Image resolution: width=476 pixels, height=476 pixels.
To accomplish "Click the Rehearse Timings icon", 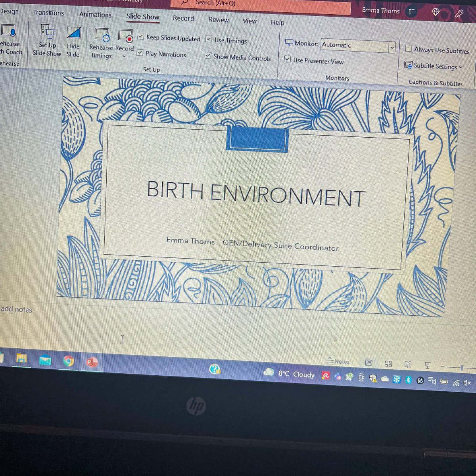I will (102, 35).
